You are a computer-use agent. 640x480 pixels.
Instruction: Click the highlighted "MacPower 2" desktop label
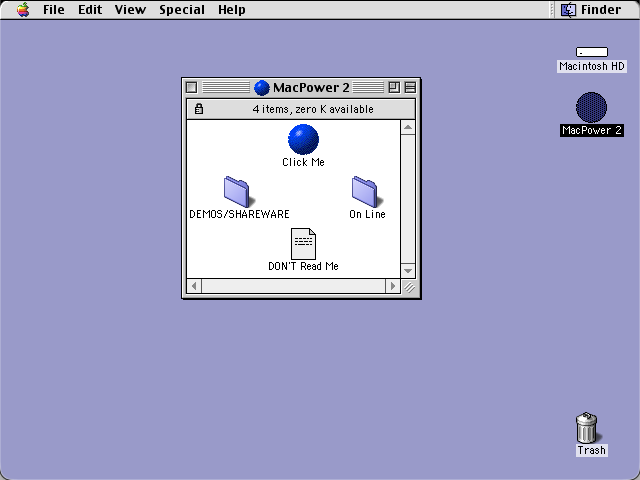[x=592, y=130]
